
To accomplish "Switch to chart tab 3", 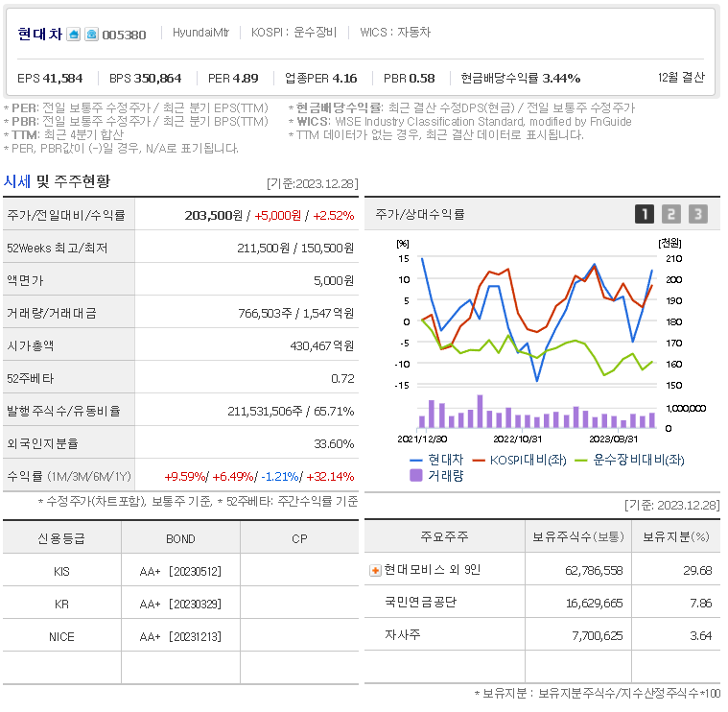I will point(698,214).
